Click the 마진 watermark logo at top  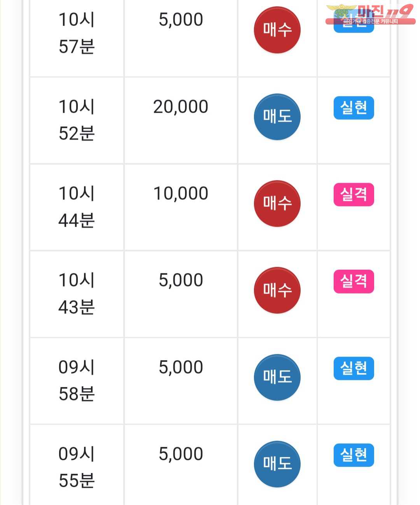pyautogui.click(x=370, y=14)
